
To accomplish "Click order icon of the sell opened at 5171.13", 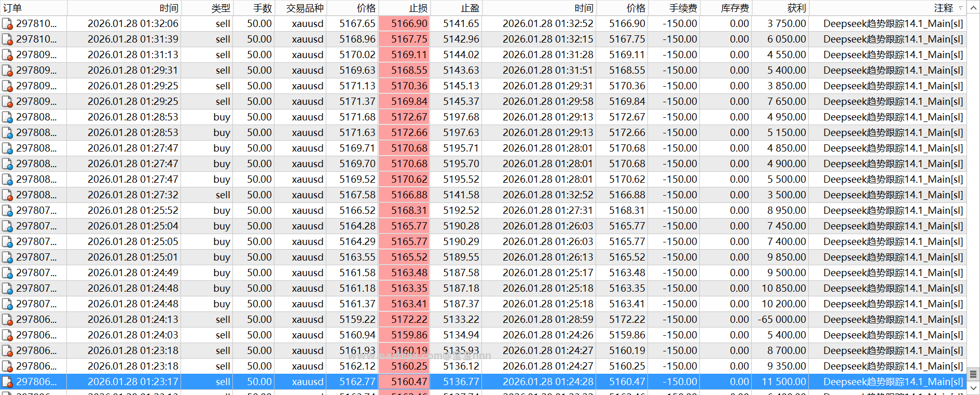I will (x=7, y=86).
